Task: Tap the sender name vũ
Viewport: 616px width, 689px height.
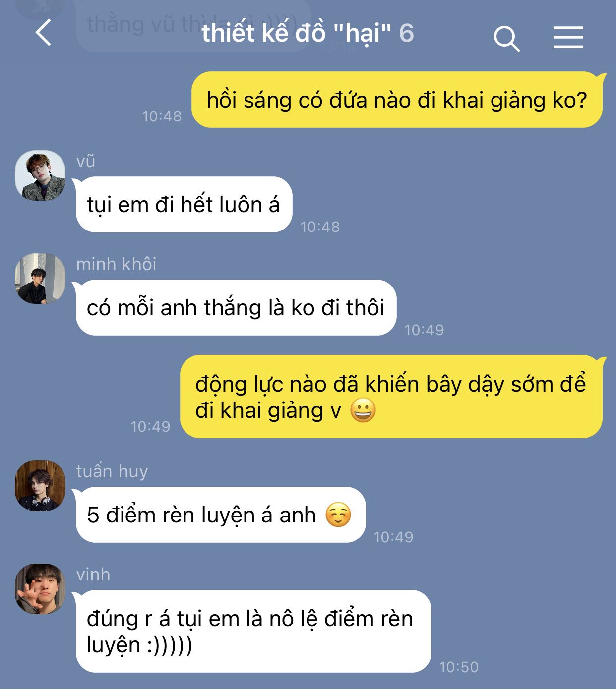Action: 86,161
